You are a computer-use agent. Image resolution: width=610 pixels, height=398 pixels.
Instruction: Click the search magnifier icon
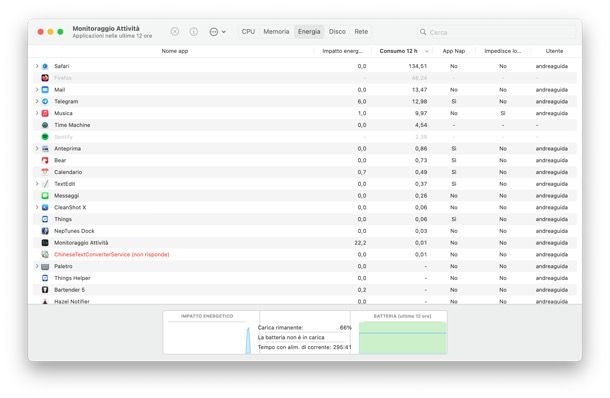point(423,32)
